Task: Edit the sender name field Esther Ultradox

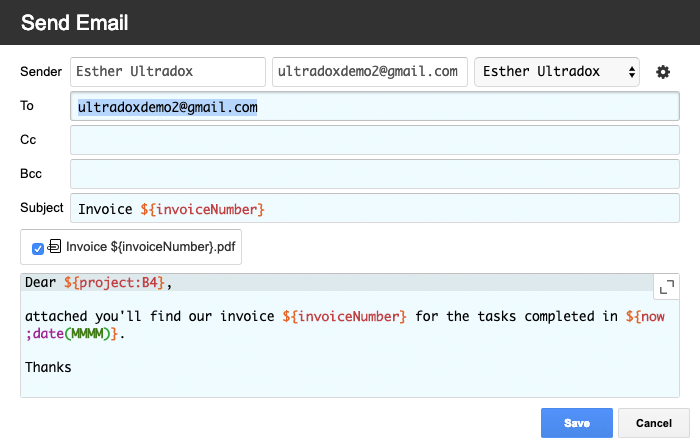Action: [x=168, y=72]
